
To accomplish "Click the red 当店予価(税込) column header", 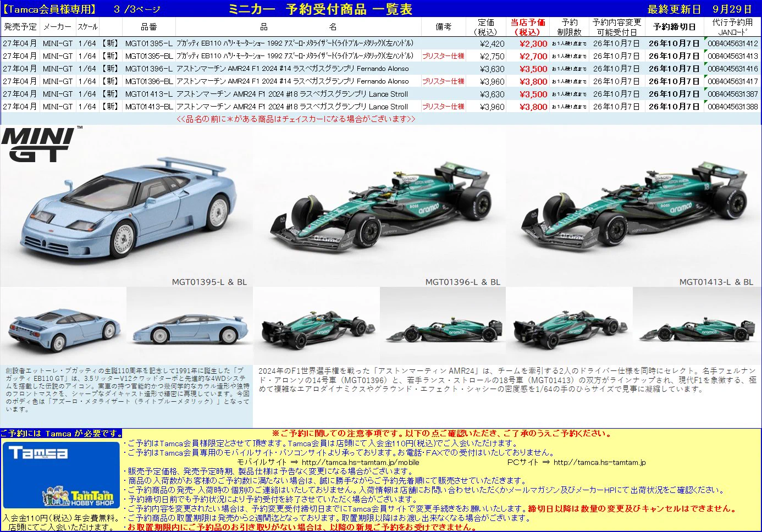I will pos(527,27).
